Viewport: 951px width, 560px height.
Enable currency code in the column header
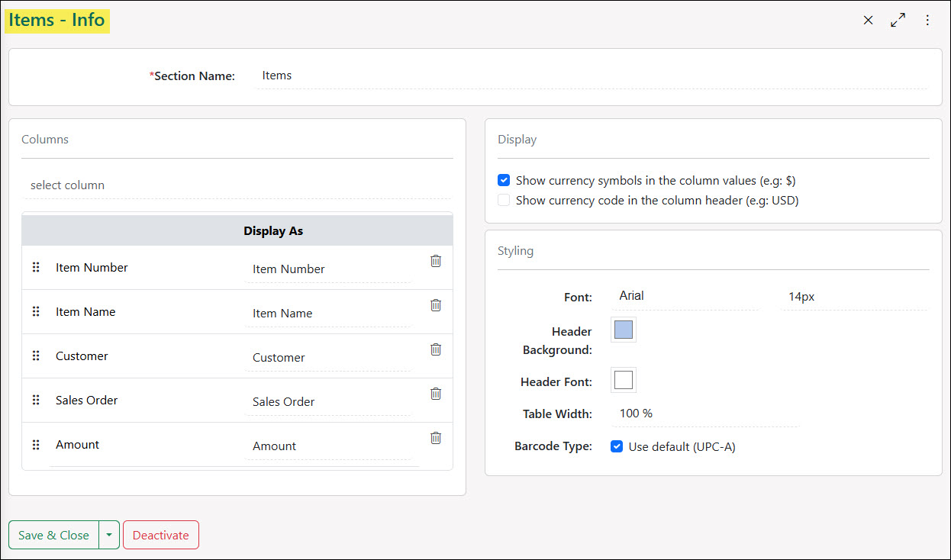coord(503,199)
